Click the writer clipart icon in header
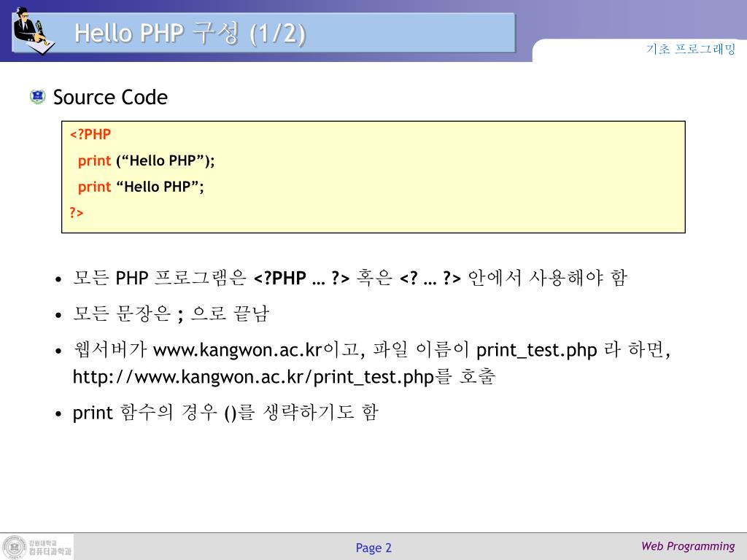Screen dimensions: 747x560 (x=34, y=31)
